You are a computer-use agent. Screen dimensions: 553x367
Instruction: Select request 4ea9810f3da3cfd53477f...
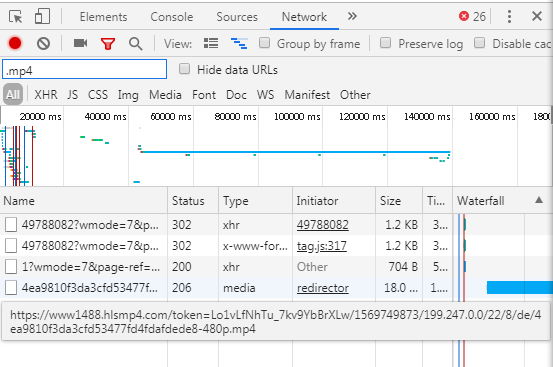tap(90, 288)
